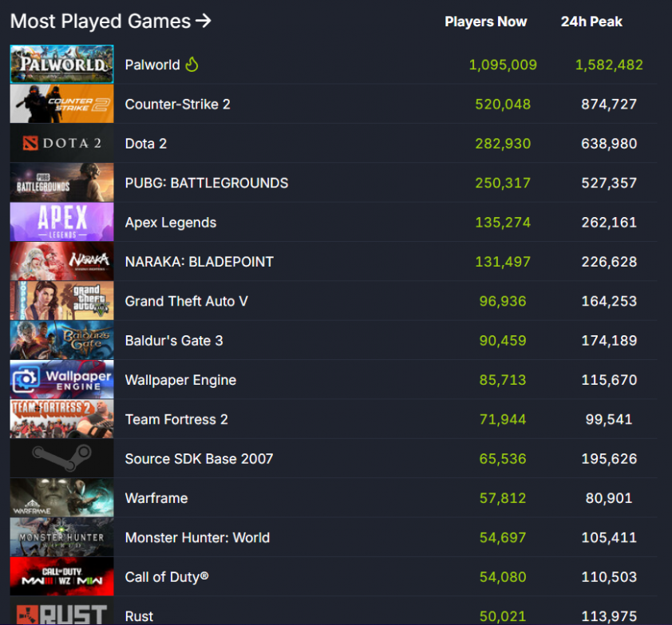
Task: Click the Dota 2 logo thumbnail
Action: coord(61,143)
